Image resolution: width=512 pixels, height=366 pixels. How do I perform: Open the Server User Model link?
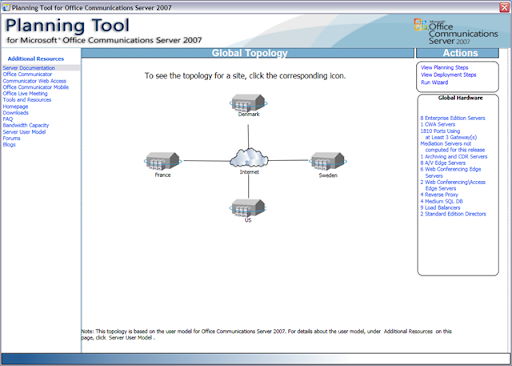(24, 132)
